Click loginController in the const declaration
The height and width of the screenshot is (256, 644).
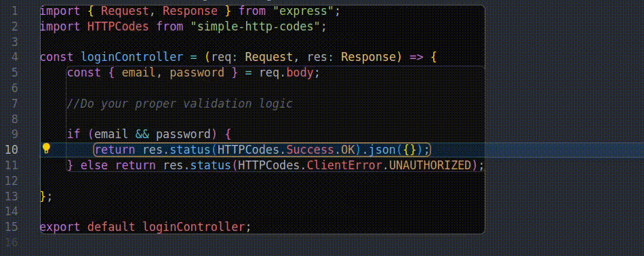[132, 57]
